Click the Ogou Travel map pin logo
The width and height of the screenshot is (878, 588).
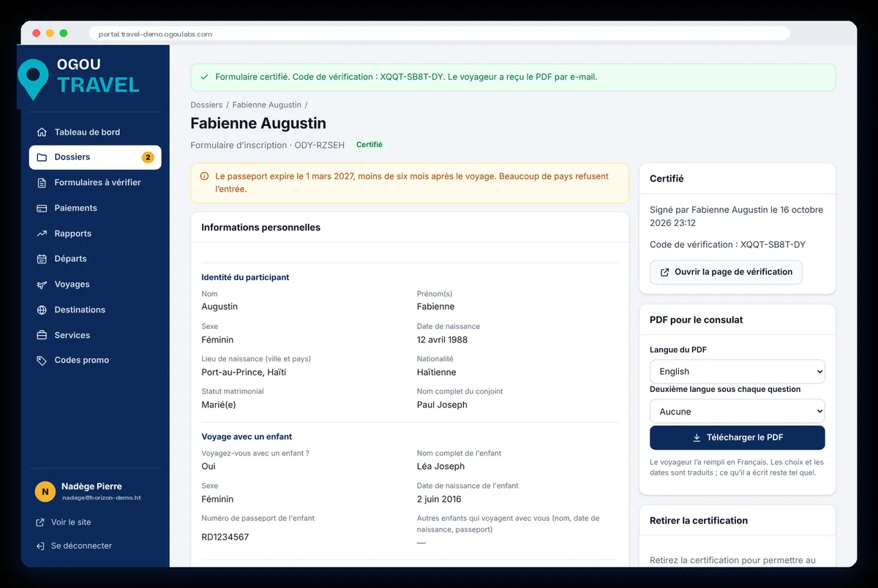(x=33, y=79)
